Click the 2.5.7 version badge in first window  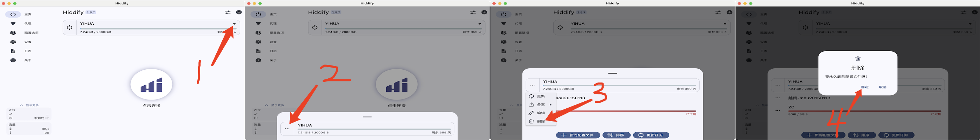click(91, 13)
